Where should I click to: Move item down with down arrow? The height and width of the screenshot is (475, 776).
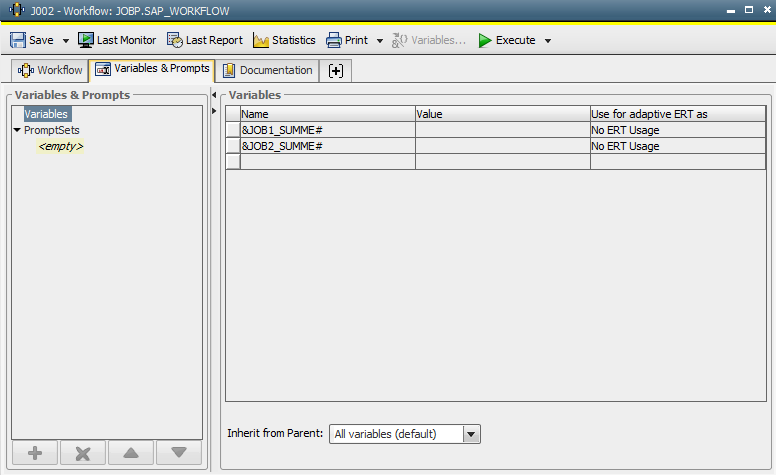(178, 452)
